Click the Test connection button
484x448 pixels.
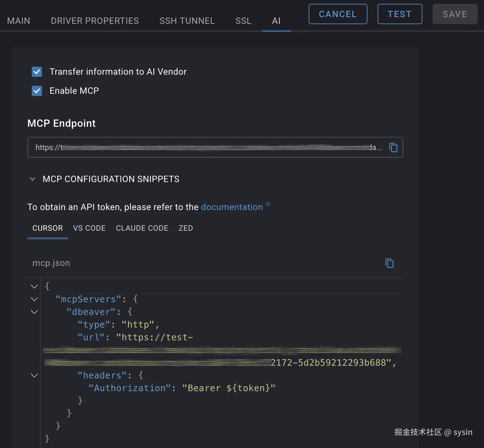click(400, 14)
